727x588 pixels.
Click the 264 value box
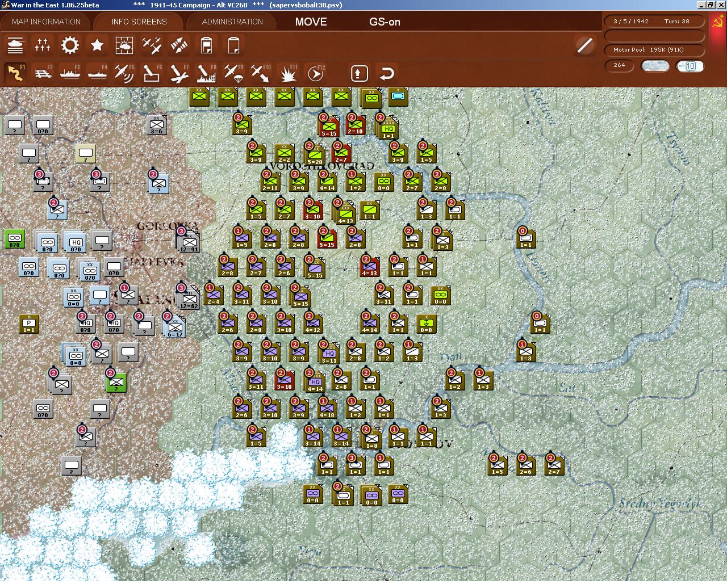(620, 65)
